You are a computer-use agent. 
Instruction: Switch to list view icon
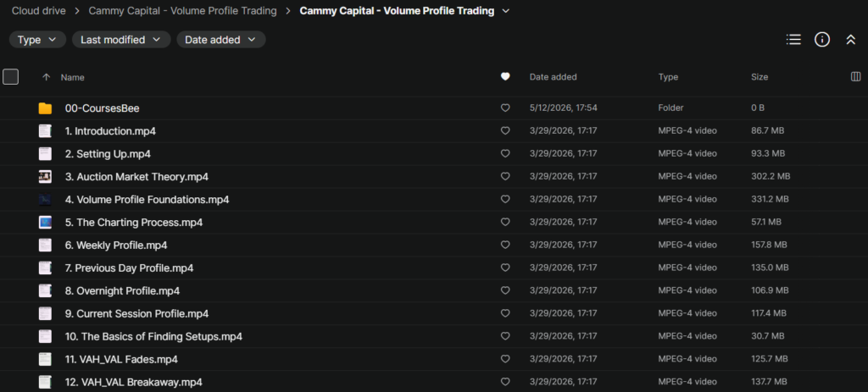point(793,40)
